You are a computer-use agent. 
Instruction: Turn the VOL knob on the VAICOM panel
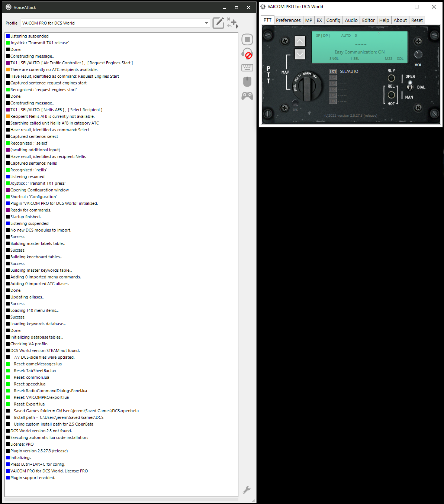pyautogui.click(x=418, y=55)
